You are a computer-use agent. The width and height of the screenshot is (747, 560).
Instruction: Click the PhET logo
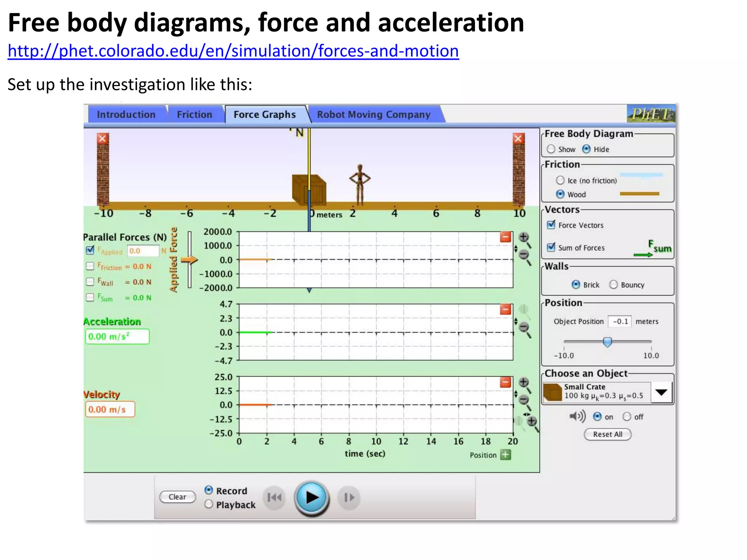pos(651,114)
